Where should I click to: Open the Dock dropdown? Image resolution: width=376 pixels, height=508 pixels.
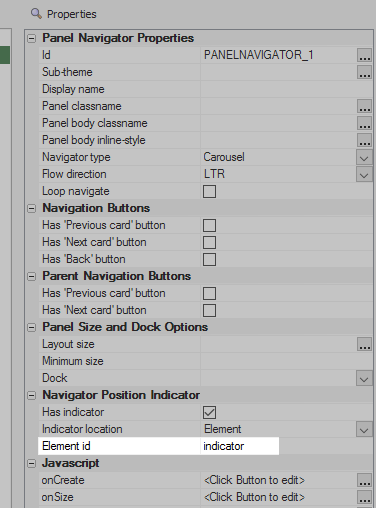click(364, 378)
